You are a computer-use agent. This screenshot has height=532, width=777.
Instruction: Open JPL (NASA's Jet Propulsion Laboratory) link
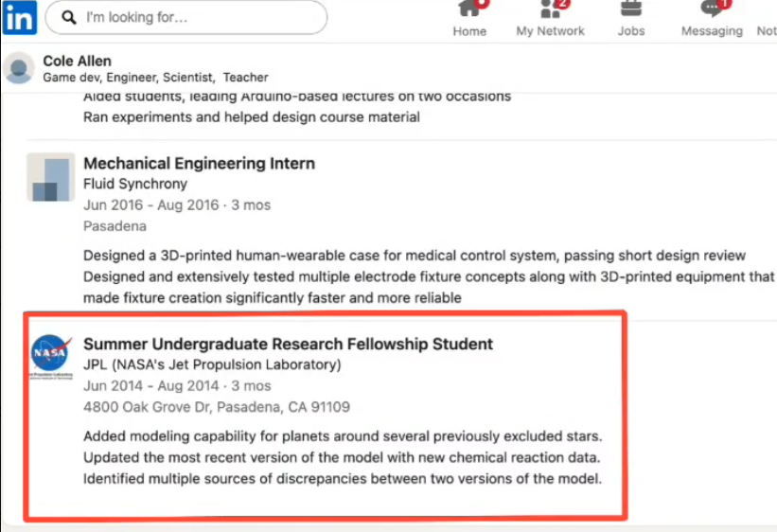[212, 364]
